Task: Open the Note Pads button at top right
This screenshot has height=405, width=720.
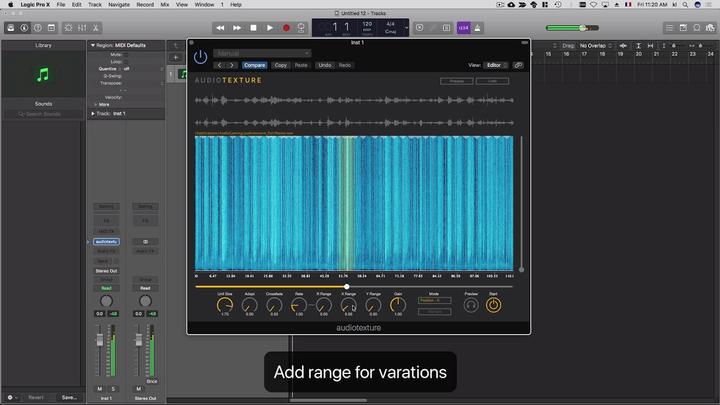Action: tap(683, 28)
